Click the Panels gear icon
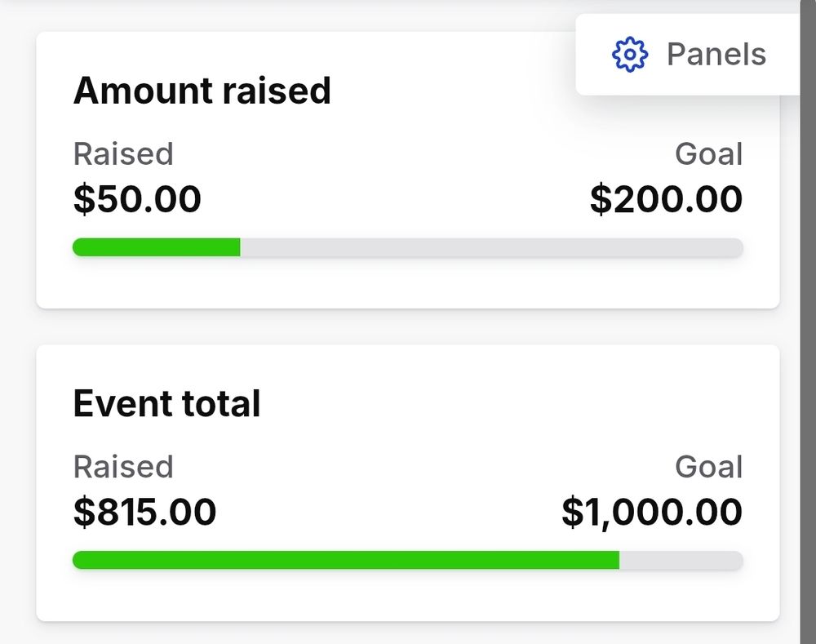 [x=630, y=54]
